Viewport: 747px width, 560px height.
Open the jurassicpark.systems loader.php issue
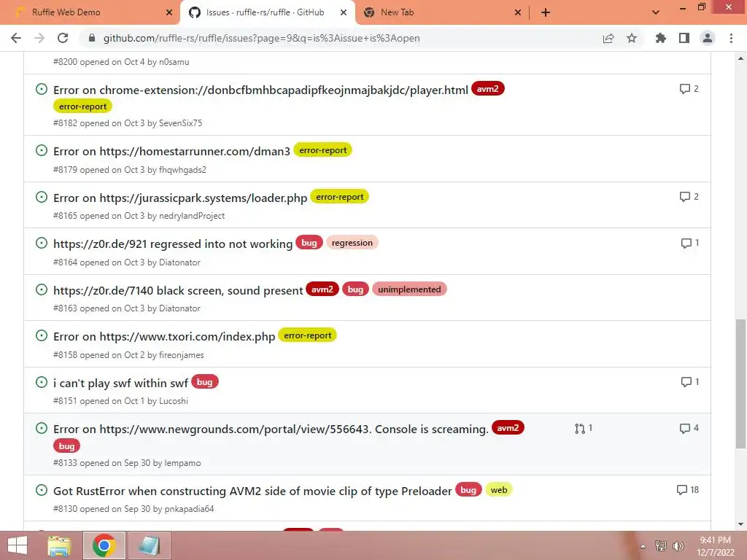(180, 198)
